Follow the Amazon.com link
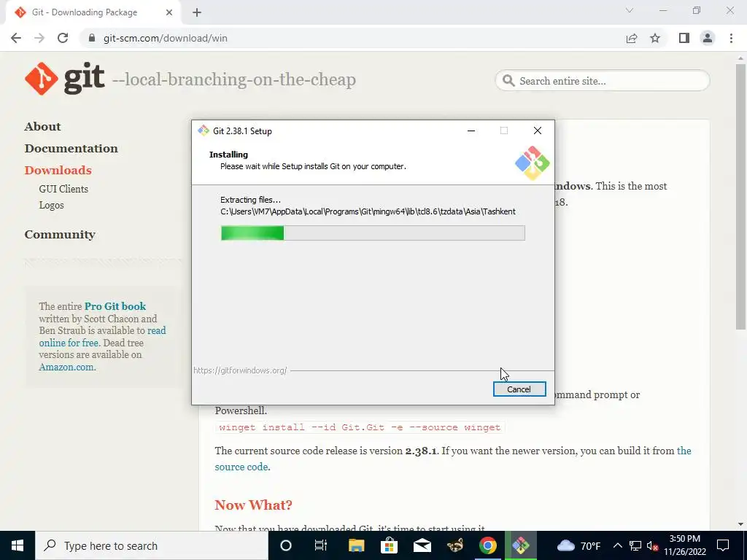747x560 pixels. pyautogui.click(x=66, y=367)
